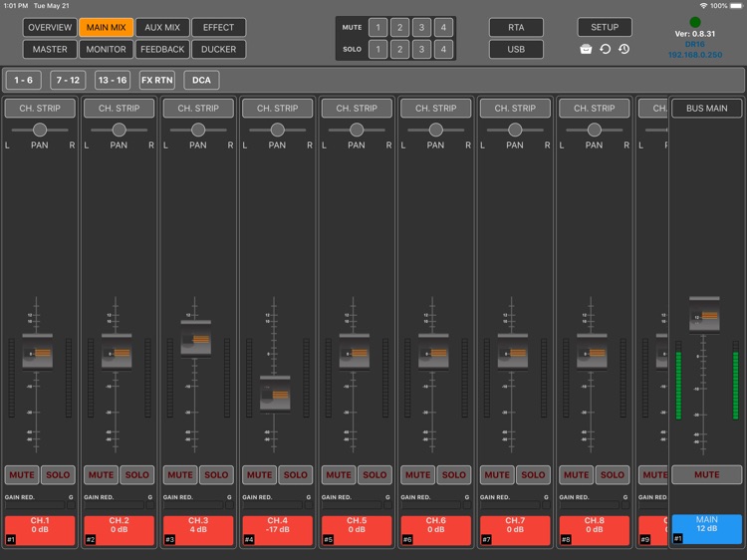This screenshot has width=747, height=560.
Task: Select the CH.3 4 dB channel label
Action: [x=198, y=530]
